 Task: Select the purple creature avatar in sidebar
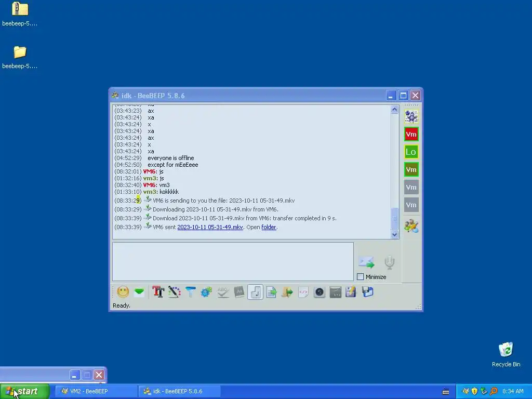click(411, 116)
